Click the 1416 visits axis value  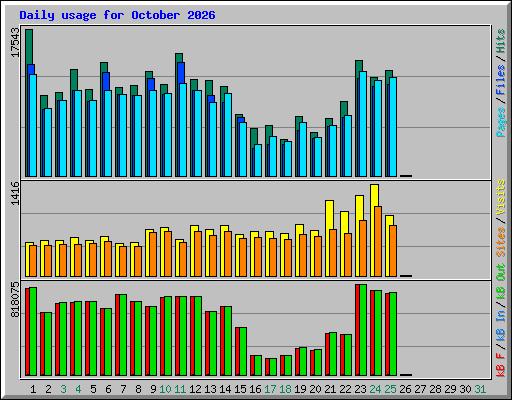click(x=15, y=193)
